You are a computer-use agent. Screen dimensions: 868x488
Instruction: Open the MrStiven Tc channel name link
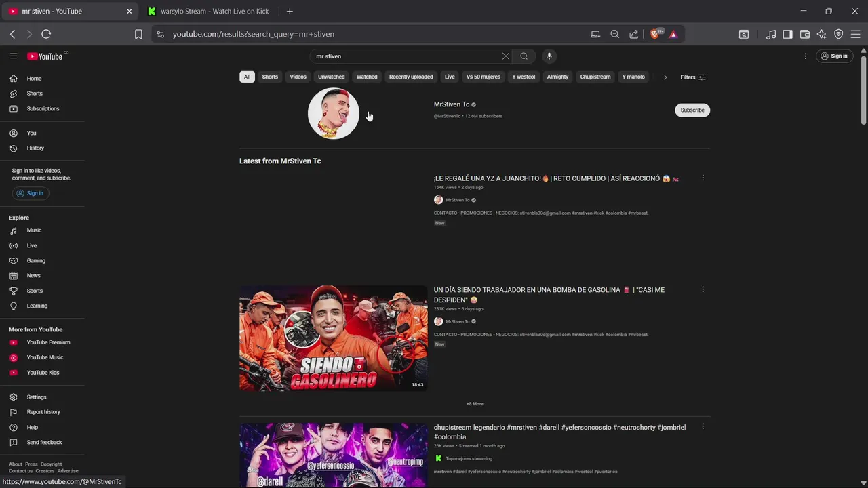point(452,104)
